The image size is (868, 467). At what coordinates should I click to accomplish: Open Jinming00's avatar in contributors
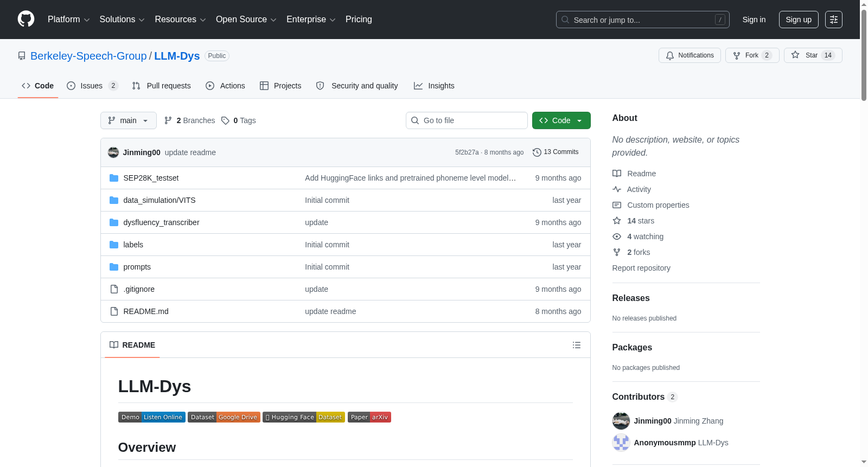tap(621, 421)
